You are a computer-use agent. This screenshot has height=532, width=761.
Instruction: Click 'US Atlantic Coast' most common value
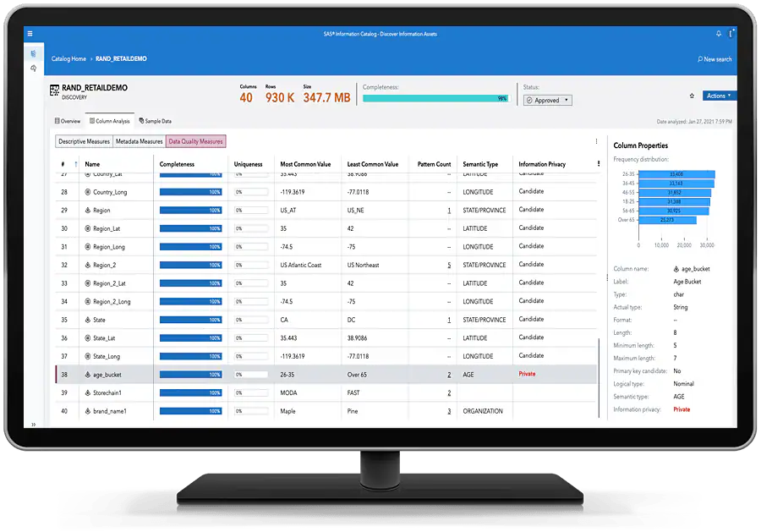301,265
